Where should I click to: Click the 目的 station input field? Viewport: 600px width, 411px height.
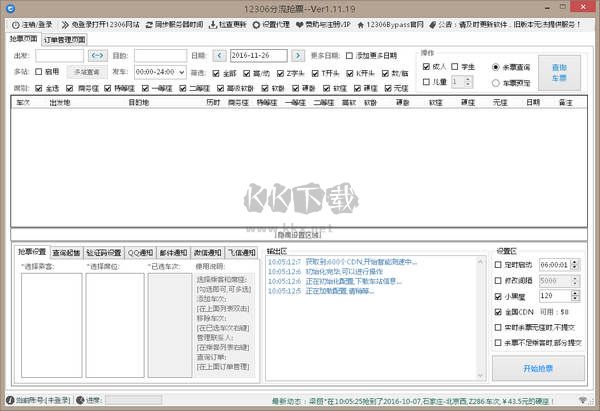tap(160, 55)
